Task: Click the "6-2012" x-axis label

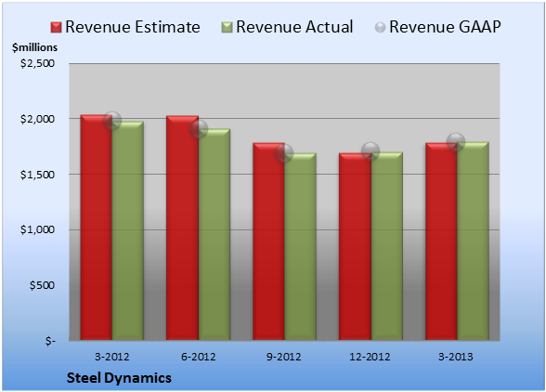Action: point(199,357)
